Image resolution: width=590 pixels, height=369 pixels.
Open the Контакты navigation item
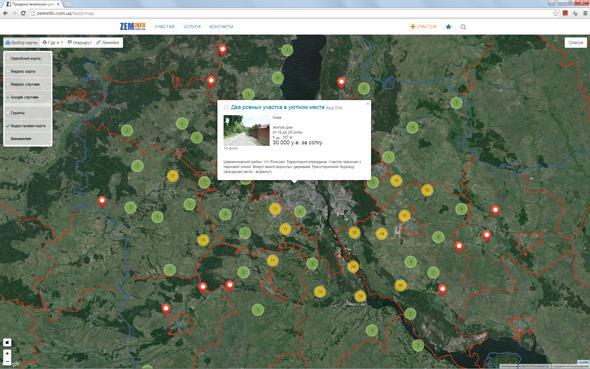[221, 27]
